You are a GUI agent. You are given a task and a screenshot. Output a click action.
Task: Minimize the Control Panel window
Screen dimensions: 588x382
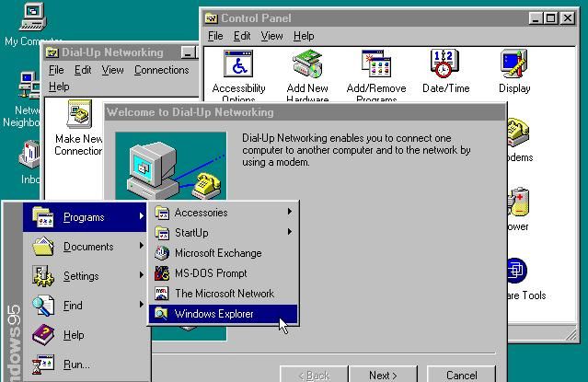coord(536,18)
